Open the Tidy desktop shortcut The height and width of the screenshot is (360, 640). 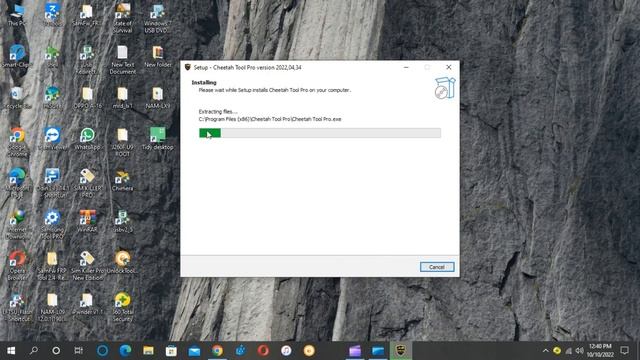tap(158, 139)
